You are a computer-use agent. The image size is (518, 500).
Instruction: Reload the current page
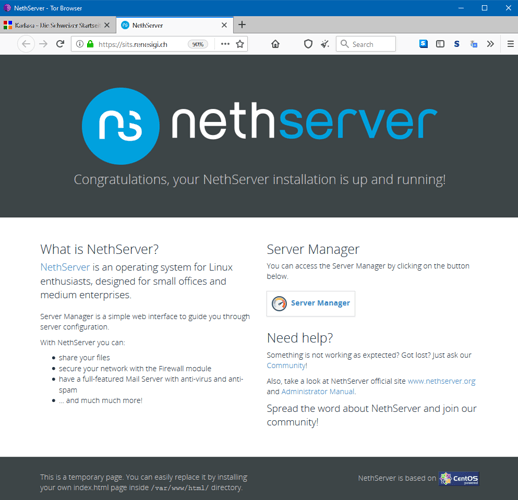tap(60, 44)
